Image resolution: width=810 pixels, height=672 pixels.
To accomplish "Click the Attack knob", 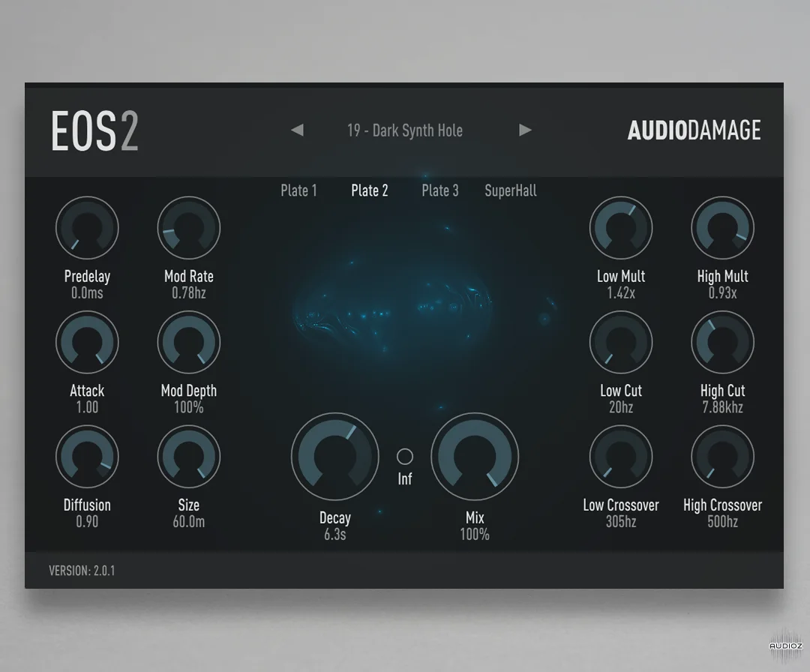I will pos(87,343).
